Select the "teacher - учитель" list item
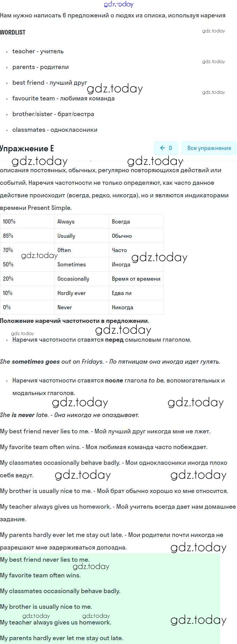237x644 pixels. (38, 51)
